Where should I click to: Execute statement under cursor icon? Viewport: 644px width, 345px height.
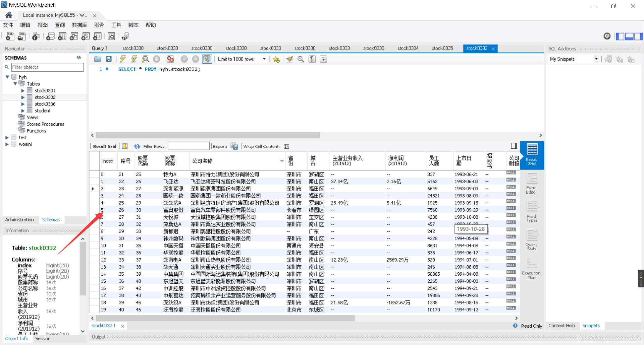[x=134, y=59]
